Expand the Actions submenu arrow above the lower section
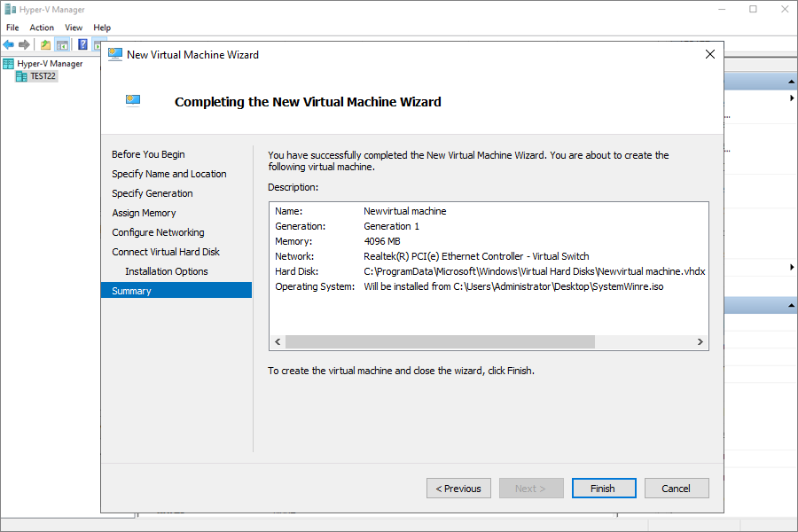 pos(792,267)
